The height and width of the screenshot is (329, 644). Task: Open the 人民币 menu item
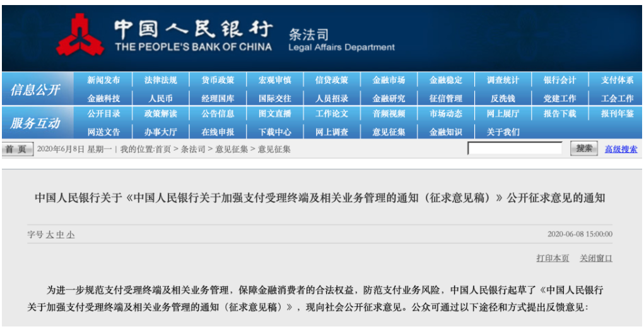coord(161,99)
